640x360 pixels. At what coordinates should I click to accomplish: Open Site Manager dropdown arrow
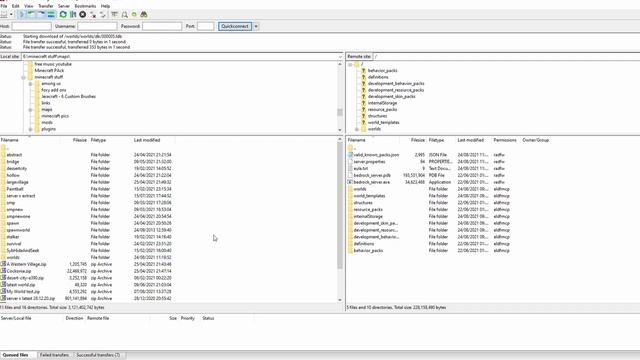[x=11, y=15]
